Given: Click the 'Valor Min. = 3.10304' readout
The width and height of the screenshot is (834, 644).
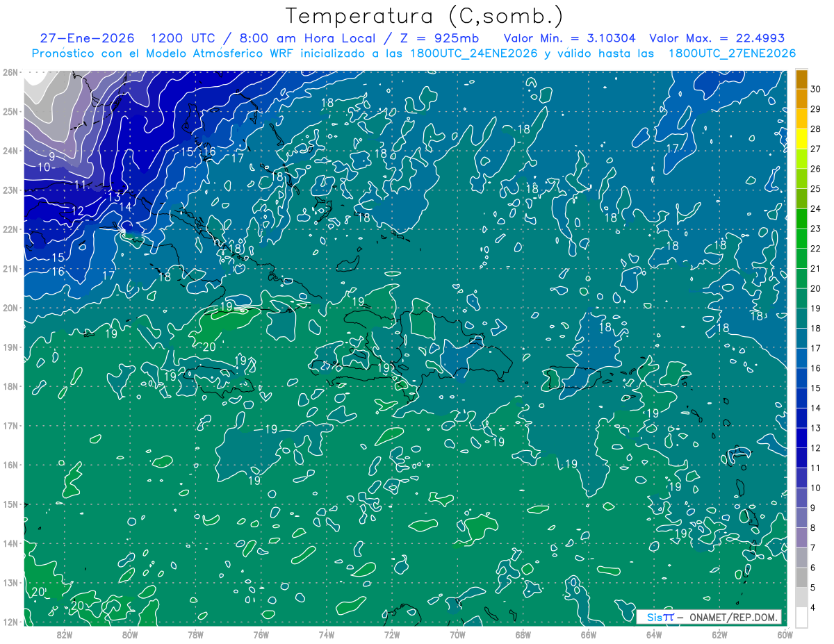Looking at the screenshot, I should [571, 38].
